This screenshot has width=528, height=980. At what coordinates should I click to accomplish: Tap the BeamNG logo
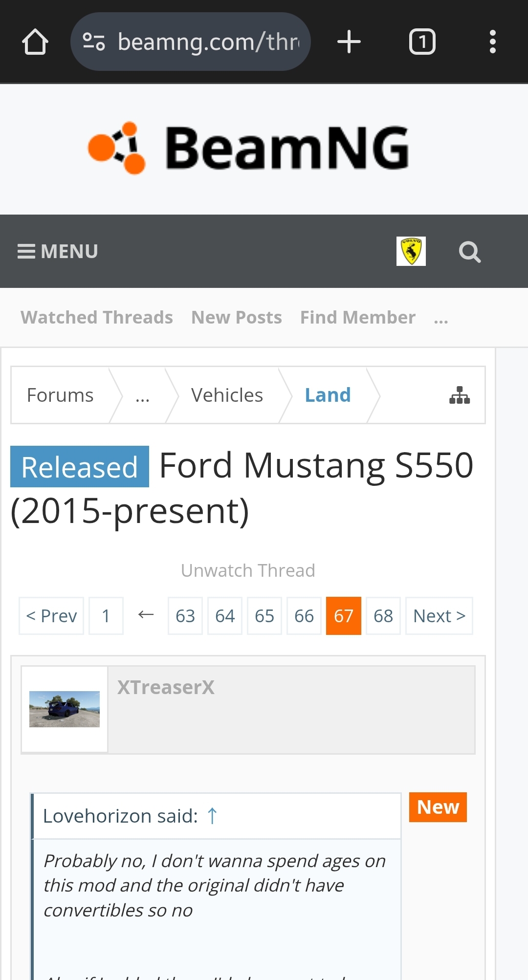click(248, 148)
